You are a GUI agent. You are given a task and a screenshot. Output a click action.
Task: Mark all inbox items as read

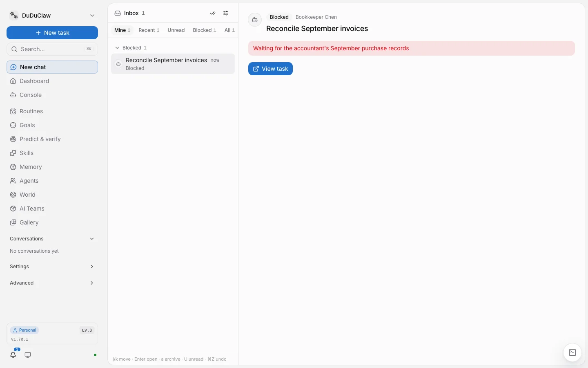(x=213, y=13)
